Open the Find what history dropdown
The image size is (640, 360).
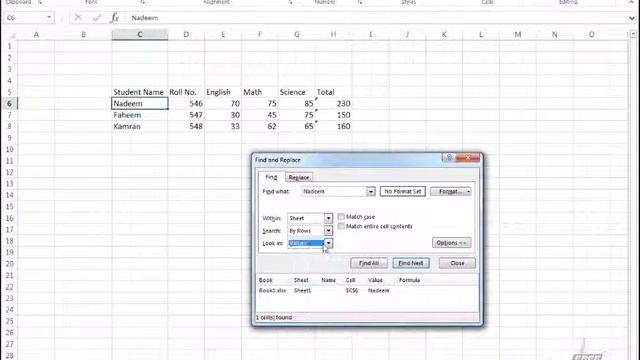coord(371,191)
